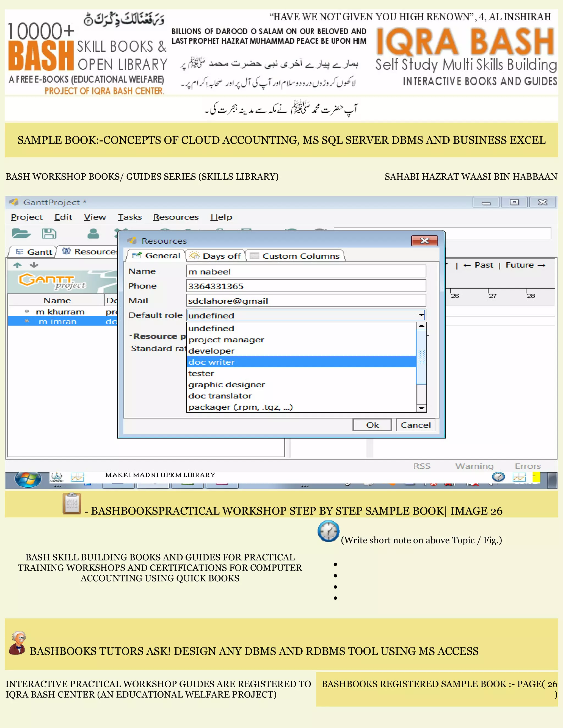Choose undefined from the role list

[302, 328]
